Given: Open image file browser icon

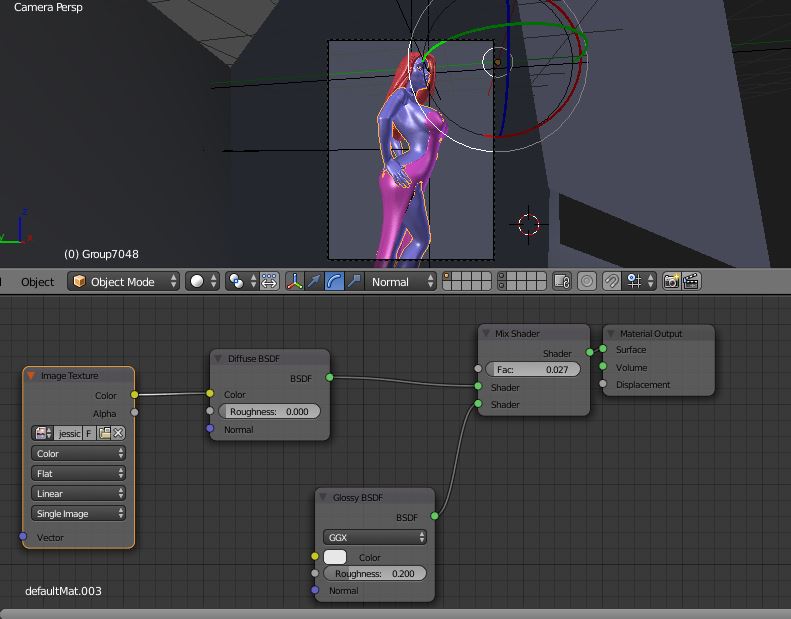Looking at the screenshot, I should [x=104, y=433].
